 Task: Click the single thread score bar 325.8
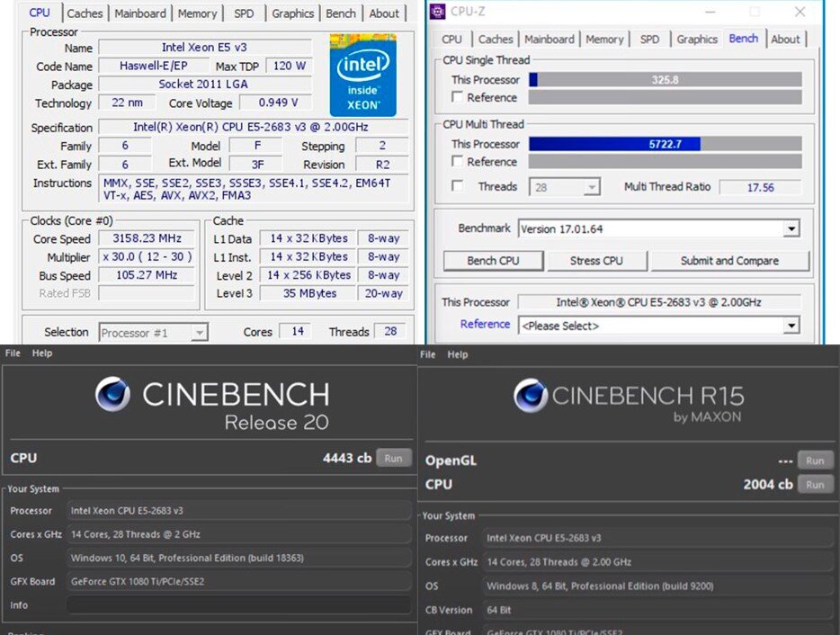pos(665,80)
